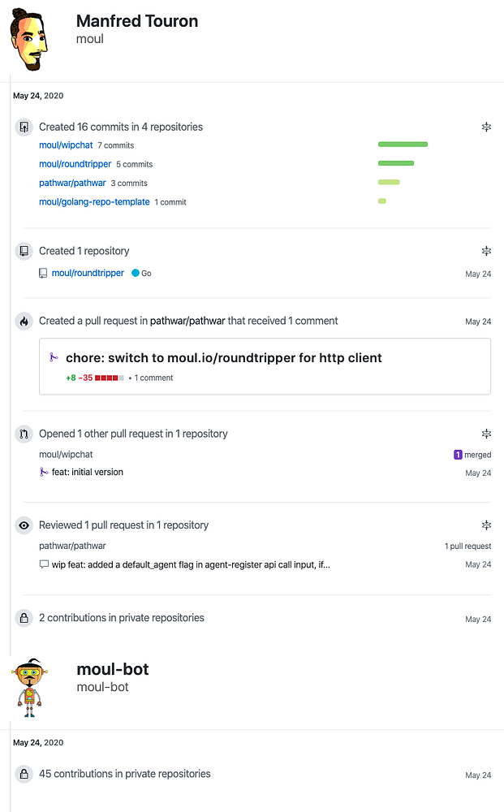The width and height of the screenshot is (504, 812).
Task: Open moul/roundtripper commits link
Action: 75,164
